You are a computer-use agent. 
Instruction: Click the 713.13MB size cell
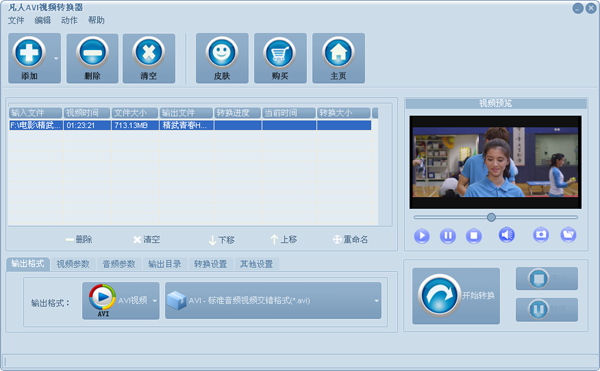[135, 125]
